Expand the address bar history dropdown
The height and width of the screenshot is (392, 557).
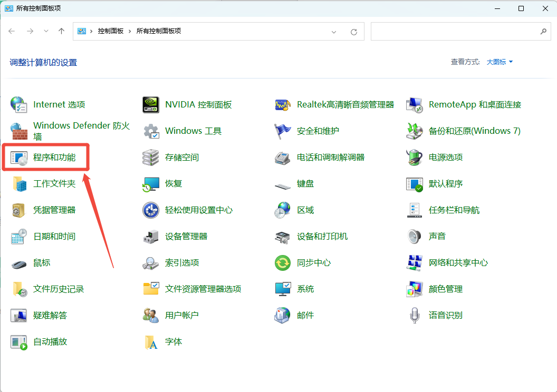click(333, 32)
